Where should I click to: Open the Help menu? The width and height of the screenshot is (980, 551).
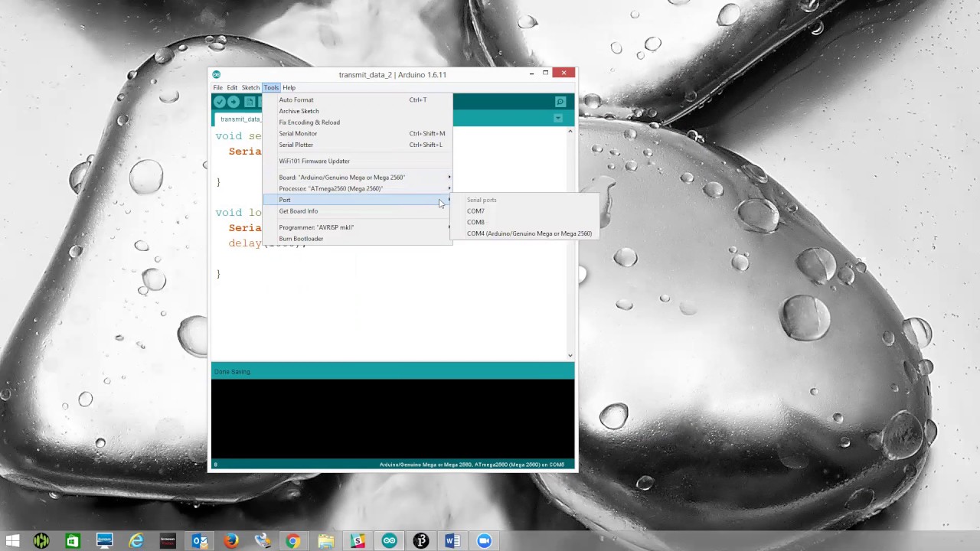(289, 87)
